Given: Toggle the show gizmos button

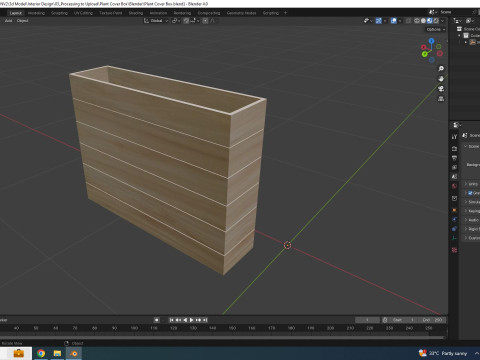Looking at the screenshot, I should point(379,21).
